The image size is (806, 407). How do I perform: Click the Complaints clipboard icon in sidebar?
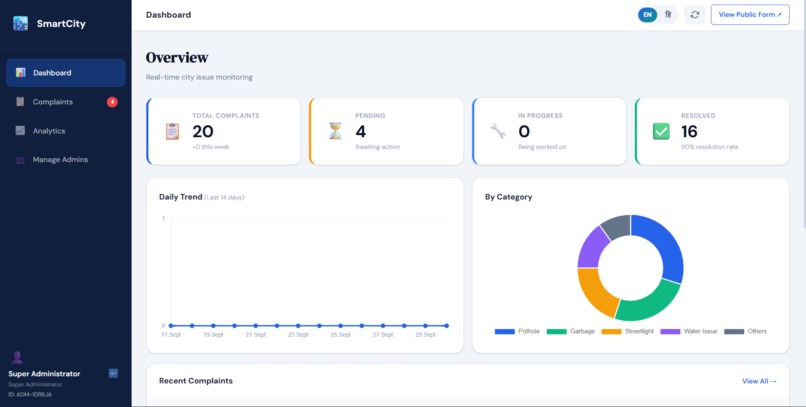[x=20, y=102]
